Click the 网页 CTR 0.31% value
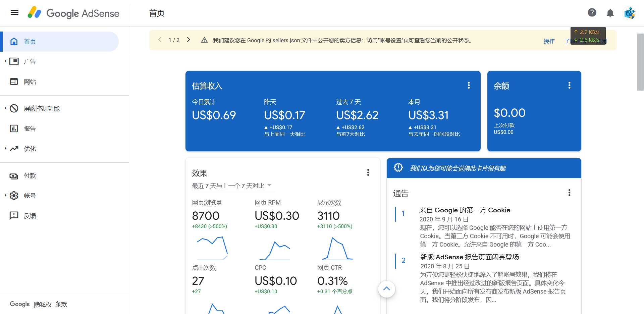The width and height of the screenshot is (644, 314). [332, 281]
